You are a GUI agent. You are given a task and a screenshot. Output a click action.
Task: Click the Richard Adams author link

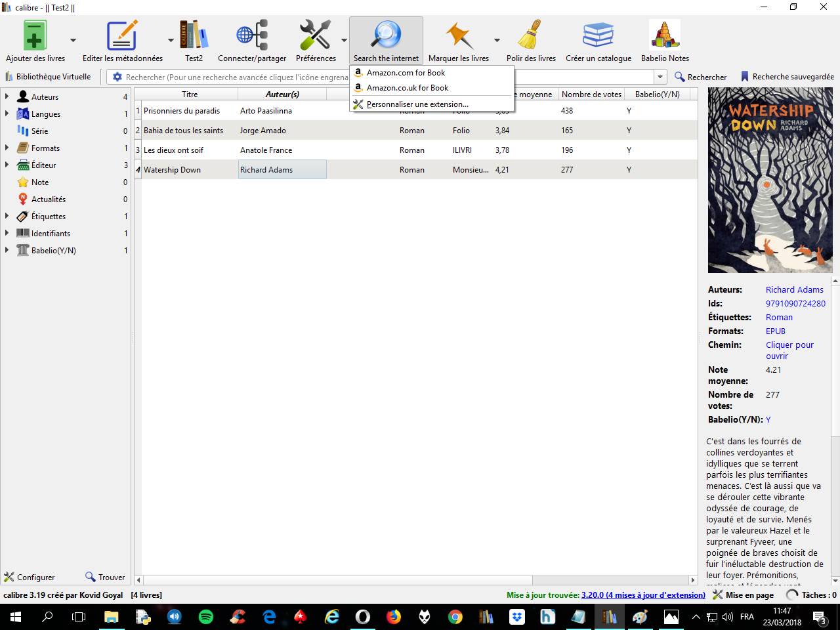[x=794, y=289]
